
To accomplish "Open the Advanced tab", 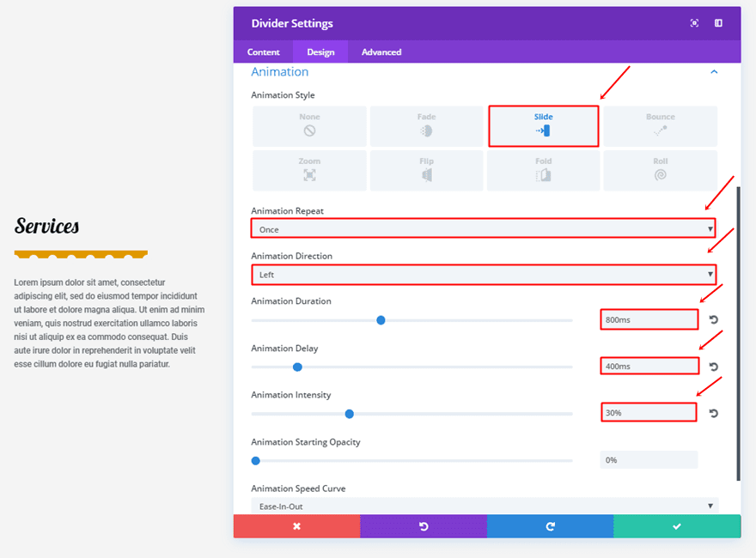I will click(x=381, y=52).
